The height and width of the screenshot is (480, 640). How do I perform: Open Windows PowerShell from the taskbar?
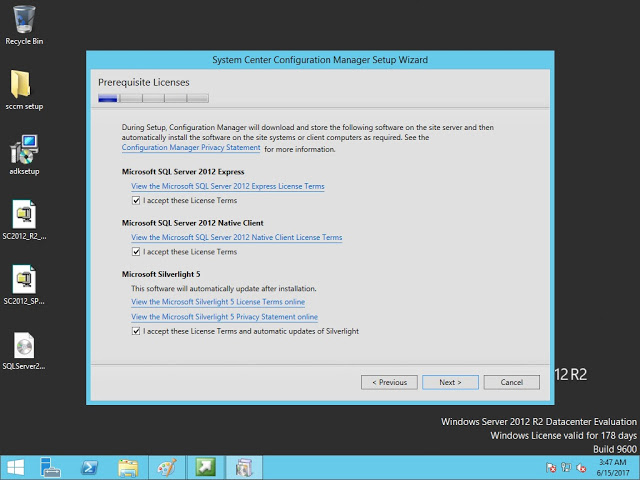point(90,467)
